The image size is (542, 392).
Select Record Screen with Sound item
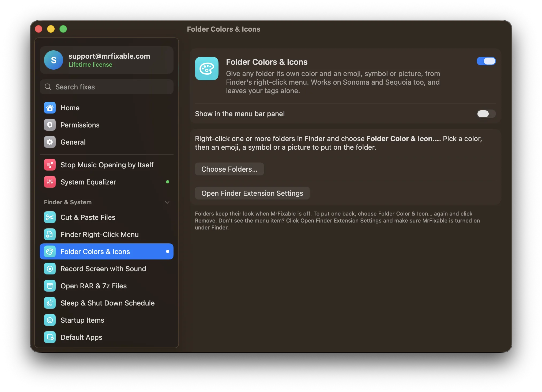(107, 269)
